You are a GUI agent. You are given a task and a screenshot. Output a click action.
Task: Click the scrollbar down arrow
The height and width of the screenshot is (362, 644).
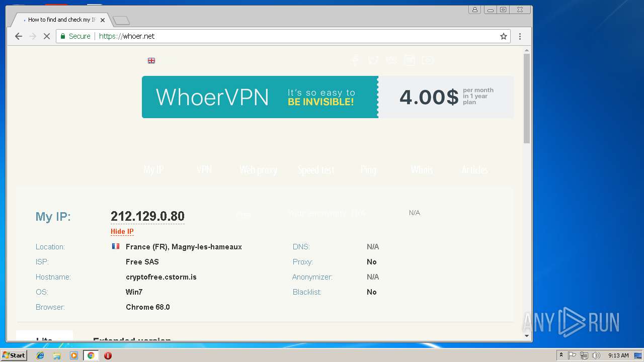click(x=527, y=336)
